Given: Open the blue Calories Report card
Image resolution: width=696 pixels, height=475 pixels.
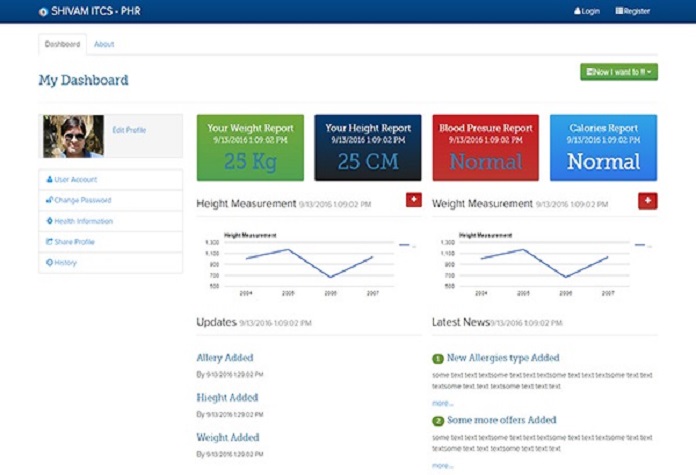Looking at the screenshot, I should [x=603, y=147].
